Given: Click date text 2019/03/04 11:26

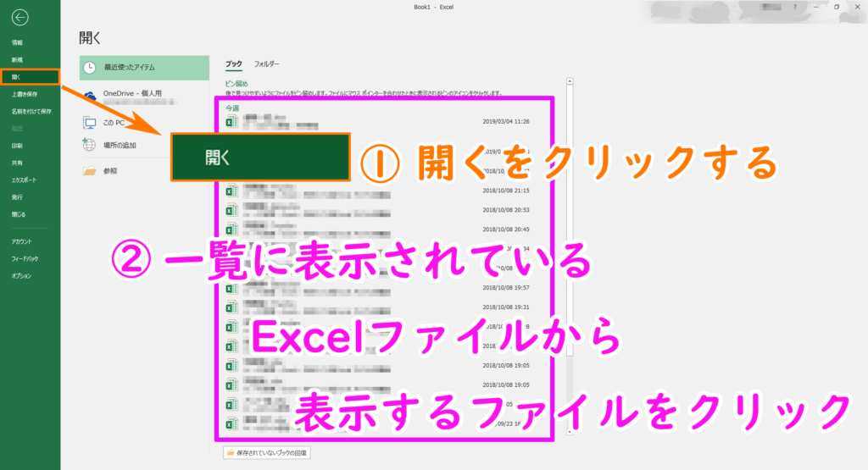Looking at the screenshot, I should point(506,122).
